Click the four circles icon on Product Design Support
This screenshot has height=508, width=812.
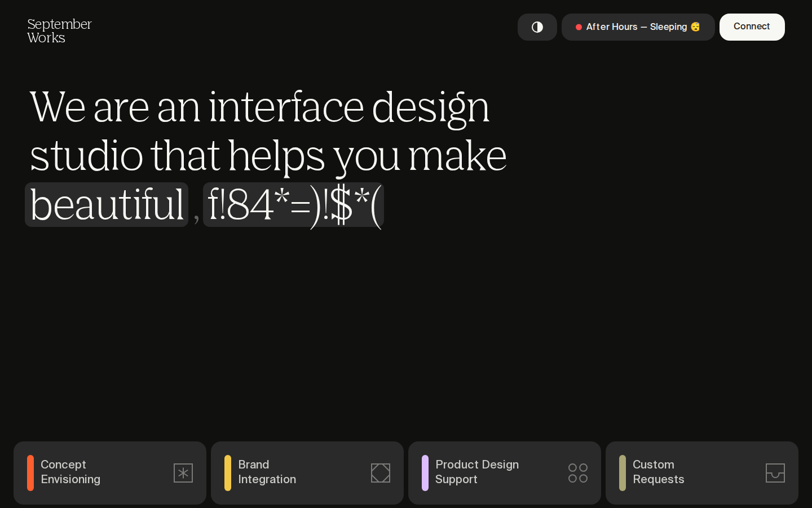click(x=578, y=473)
